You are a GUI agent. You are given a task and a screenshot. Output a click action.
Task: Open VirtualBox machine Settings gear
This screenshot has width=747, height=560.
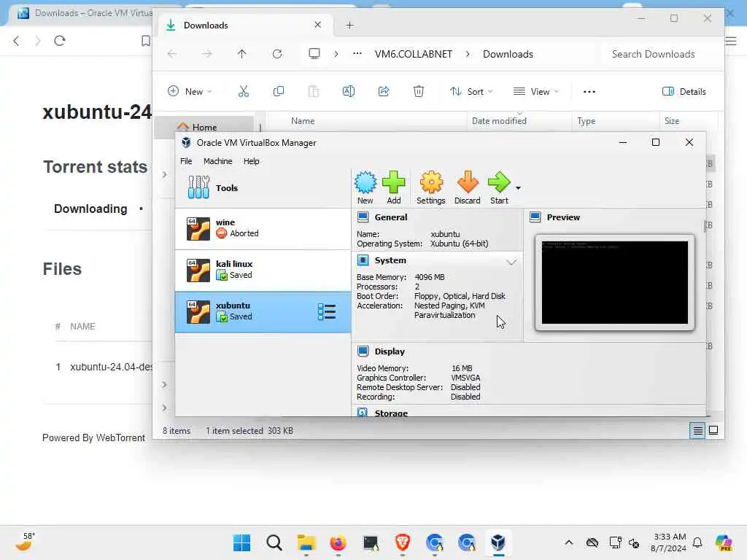click(x=430, y=187)
